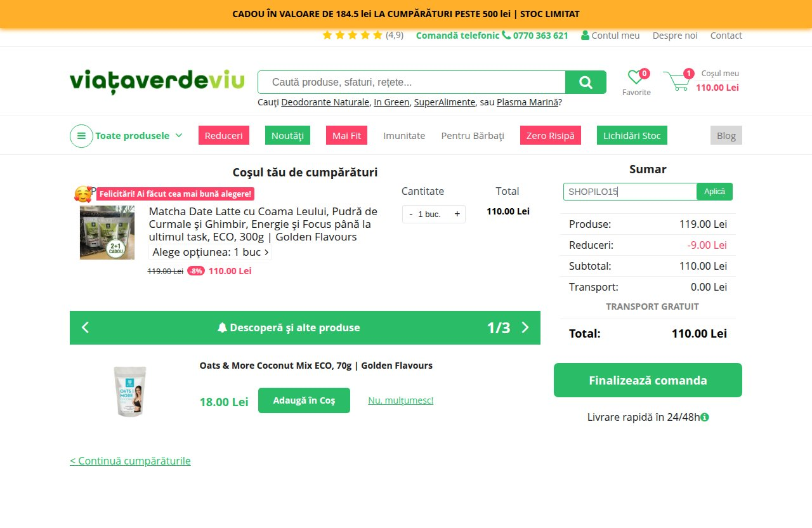Screen dimensions: 812x528
Task: Open the shopping cart icon
Action: 676,81
